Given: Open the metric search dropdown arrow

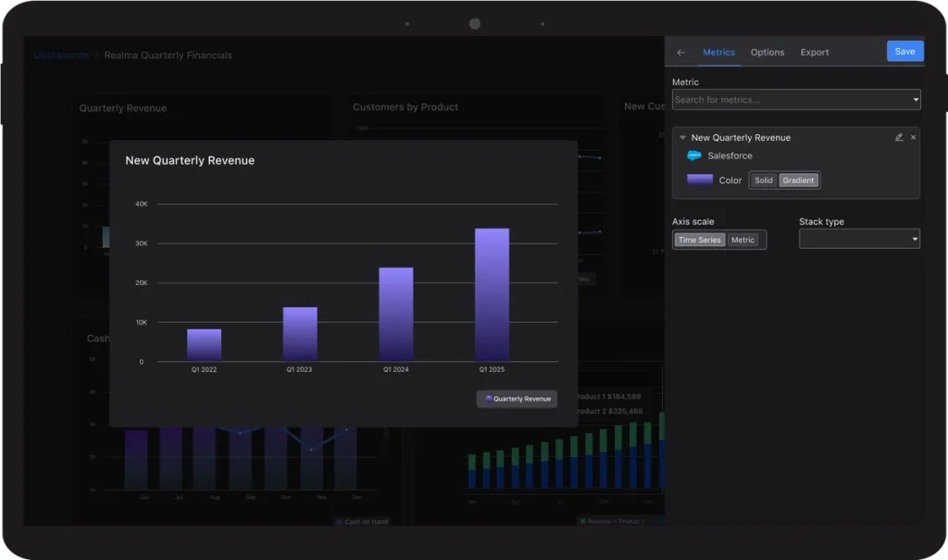Looking at the screenshot, I should [916, 100].
